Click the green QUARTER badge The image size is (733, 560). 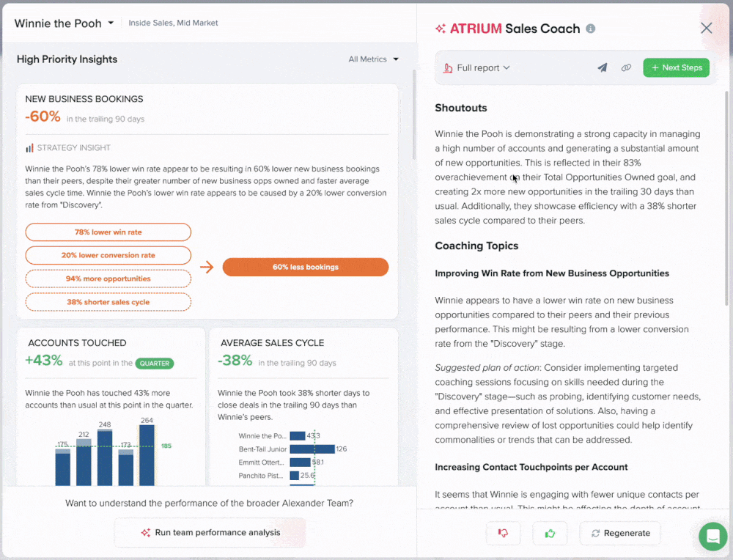(x=154, y=364)
